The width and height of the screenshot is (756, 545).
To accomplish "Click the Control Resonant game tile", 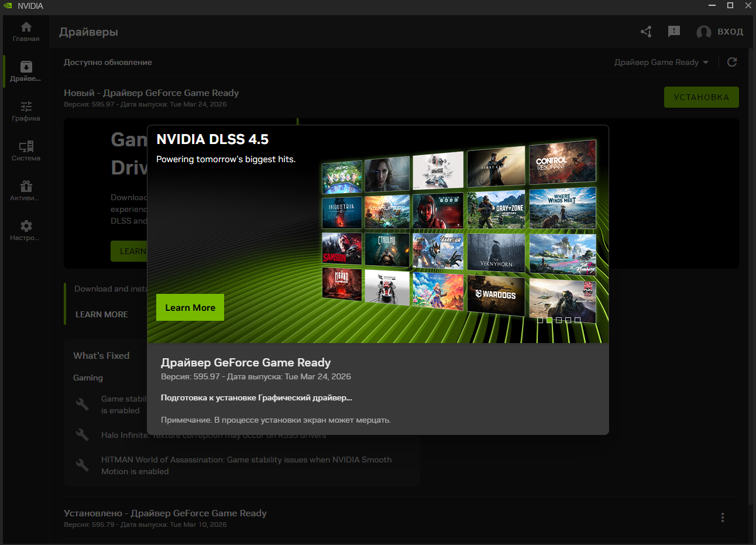I will pyautogui.click(x=562, y=162).
